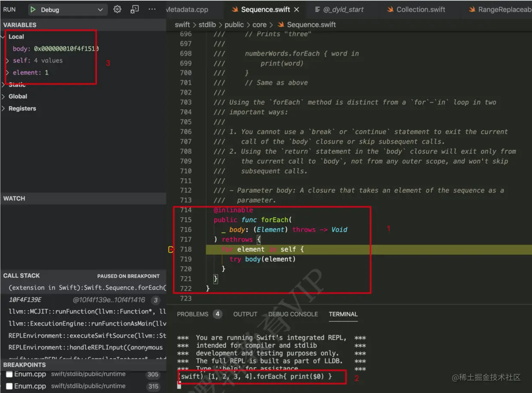This screenshot has width=532, height=393.
Task: Click 'public func forEach(' on line 715
Action: point(253,220)
